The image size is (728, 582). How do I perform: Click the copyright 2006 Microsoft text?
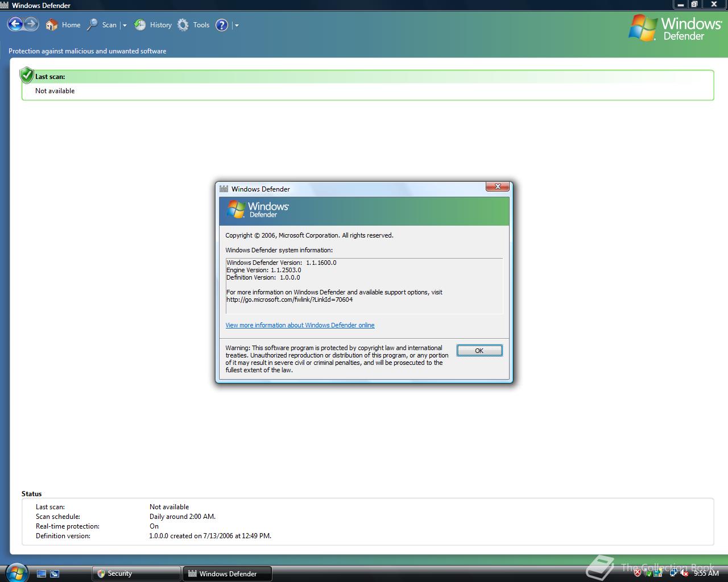coord(309,235)
